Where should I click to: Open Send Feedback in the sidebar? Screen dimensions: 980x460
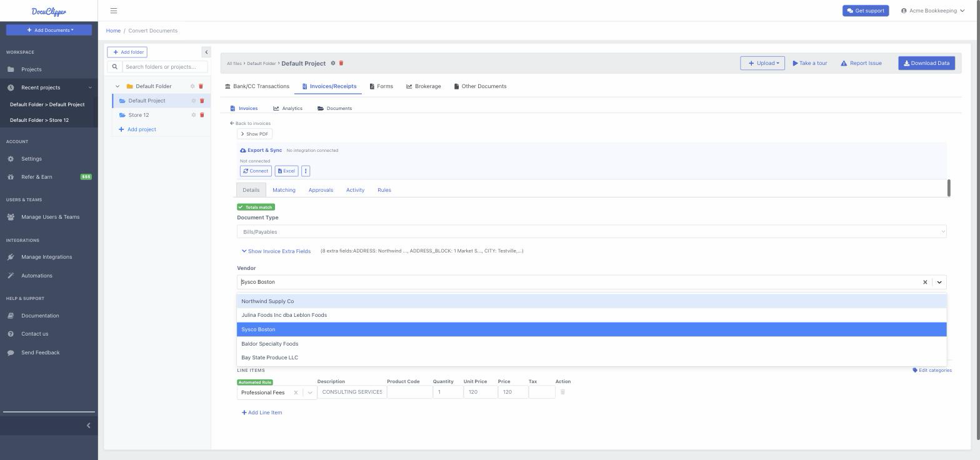41,352
